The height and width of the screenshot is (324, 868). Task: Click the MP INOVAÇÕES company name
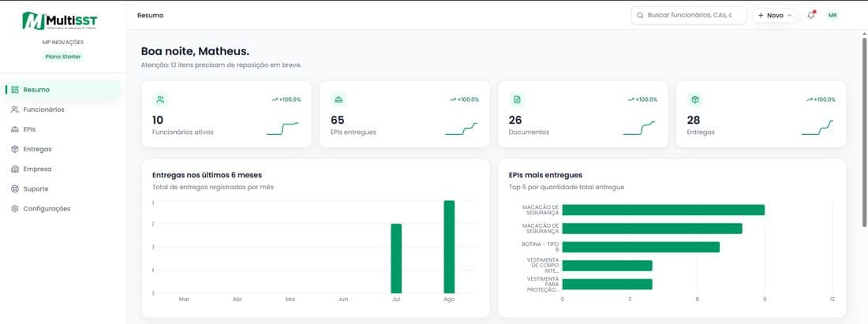[x=63, y=42]
